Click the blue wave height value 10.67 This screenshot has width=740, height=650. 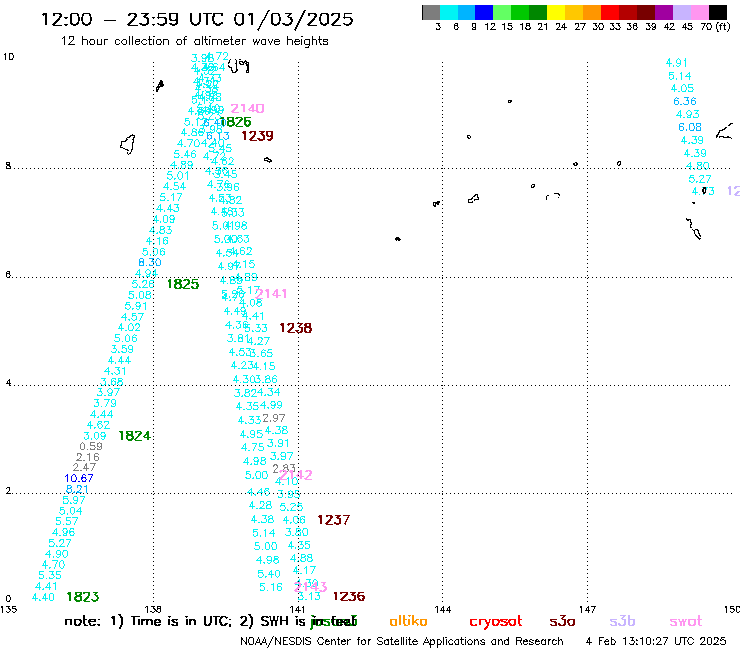[x=79, y=478]
